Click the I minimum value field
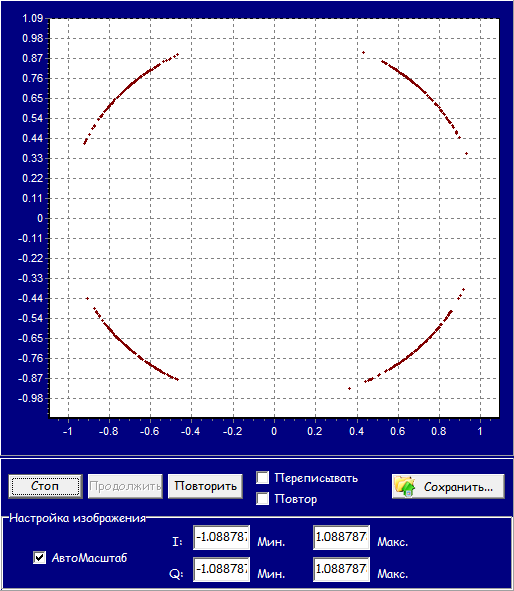The height and width of the screenshot is (591, 514). pos(222,537)
